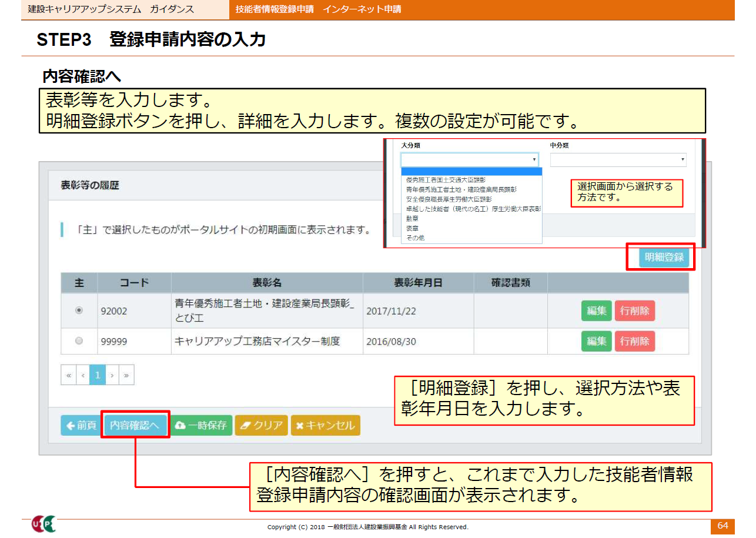
Task: Choose 優秀施工者国土交通大臣顕彰 option
Action: tap(471, 180)
